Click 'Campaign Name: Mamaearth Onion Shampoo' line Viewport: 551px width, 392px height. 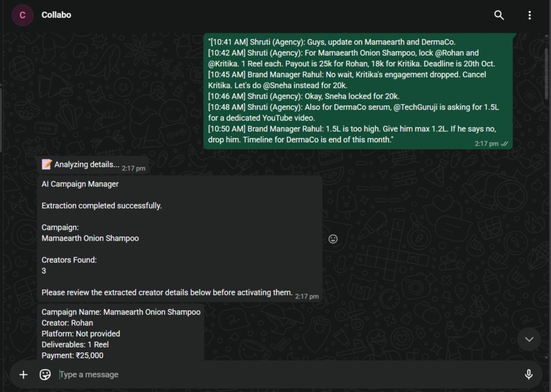pyautogui.click(x=121, y=312)
